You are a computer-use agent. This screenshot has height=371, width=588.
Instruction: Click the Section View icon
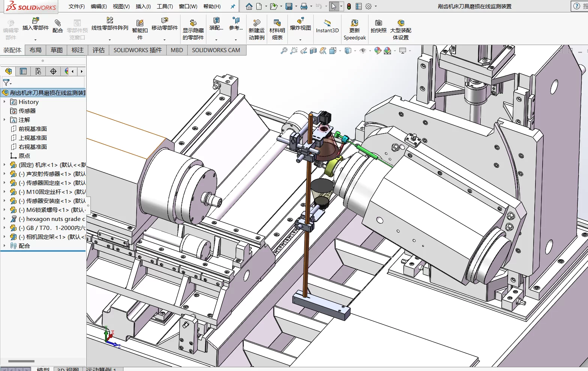[313, 51]
